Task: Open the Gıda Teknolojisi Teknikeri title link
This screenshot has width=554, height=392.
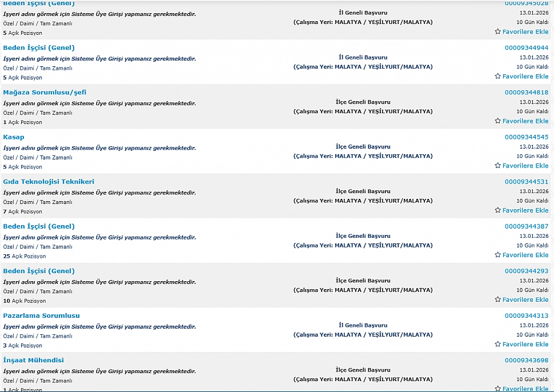Action: click(49, 182)
